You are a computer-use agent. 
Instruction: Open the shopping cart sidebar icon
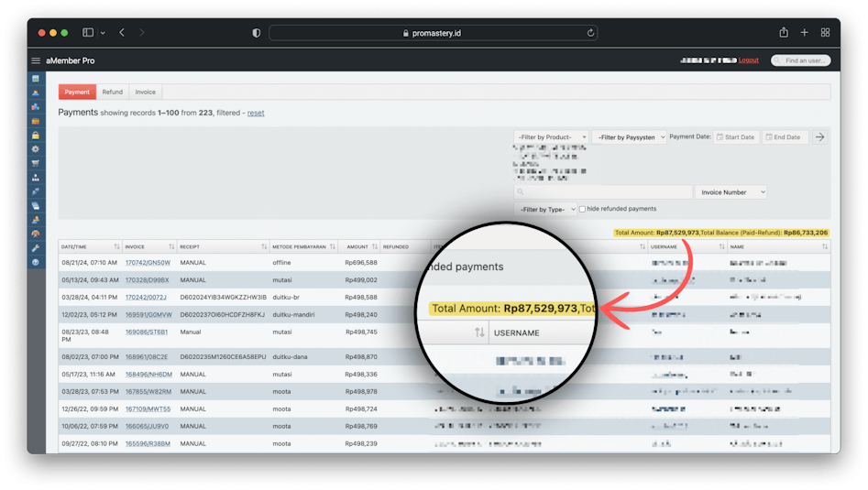click(36, 163)
